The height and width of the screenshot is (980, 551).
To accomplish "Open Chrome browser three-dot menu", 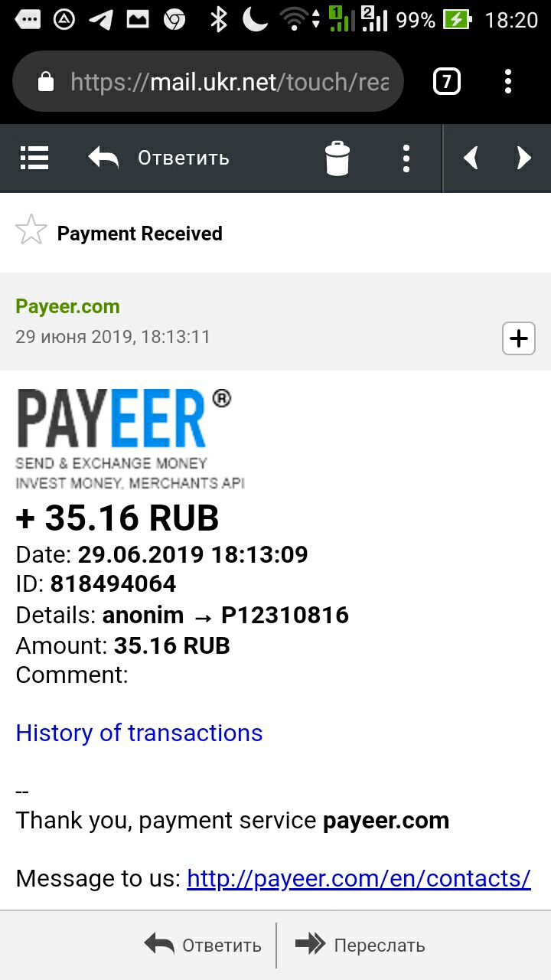I will tap(508, 81).
